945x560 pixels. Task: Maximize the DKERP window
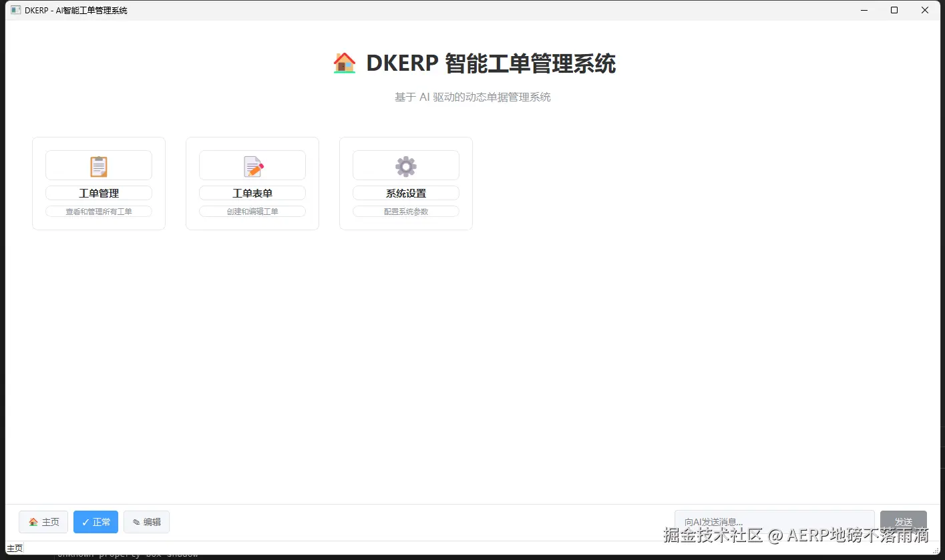pos(894,10)
